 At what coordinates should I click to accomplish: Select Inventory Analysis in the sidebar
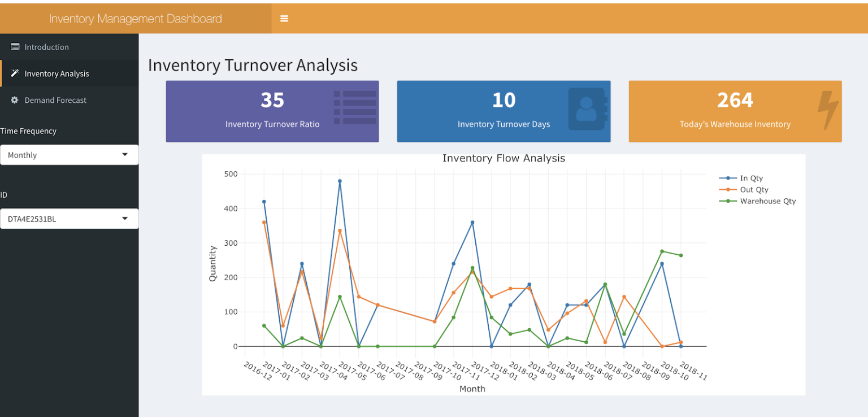[57, 73]
